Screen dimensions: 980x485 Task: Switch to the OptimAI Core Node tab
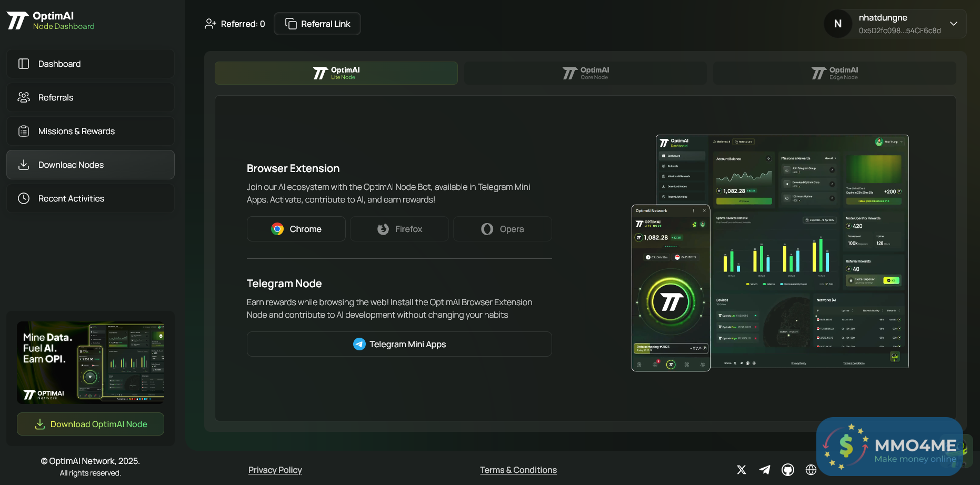pyautogui.click(x=585, y=73)
